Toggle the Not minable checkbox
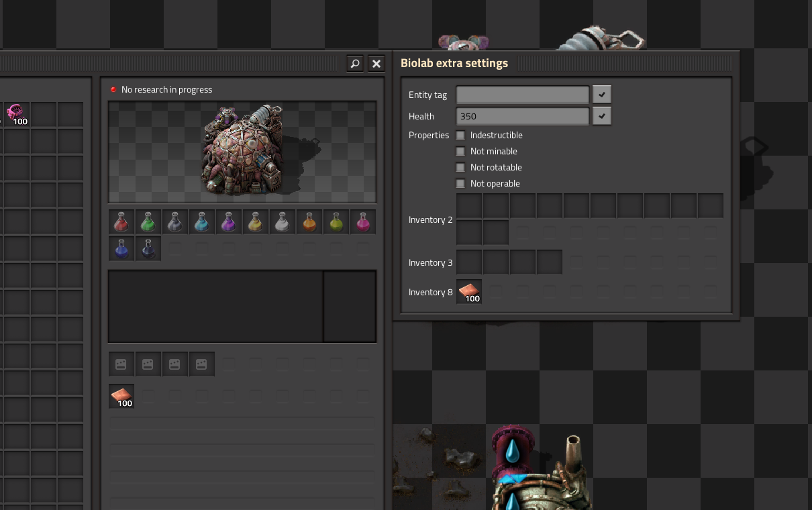 coord(460,152)
